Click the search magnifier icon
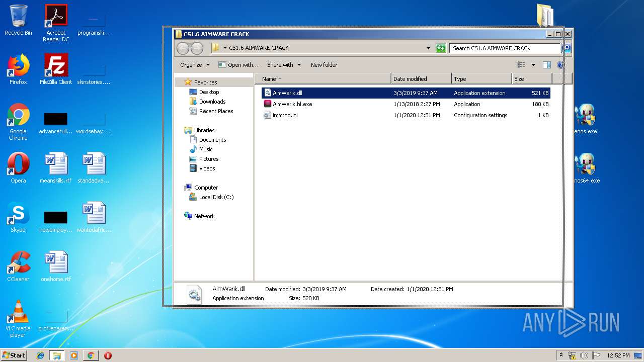The height and width of the screenshot is (362, 644). click(567, 48)
